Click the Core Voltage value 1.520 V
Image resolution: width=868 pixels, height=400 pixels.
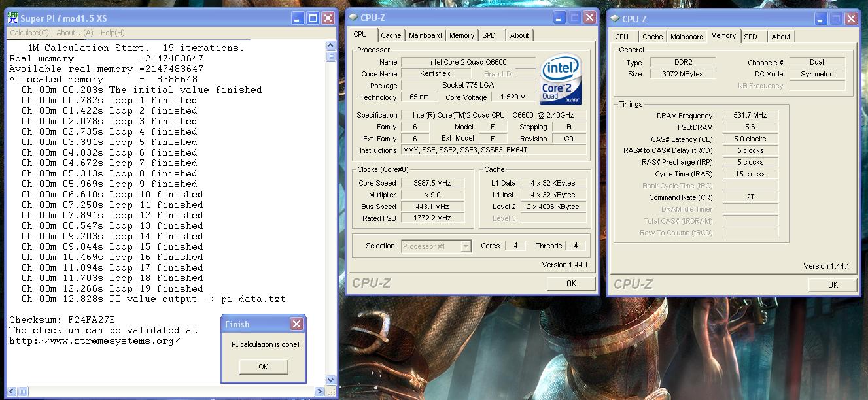point(513,97)
